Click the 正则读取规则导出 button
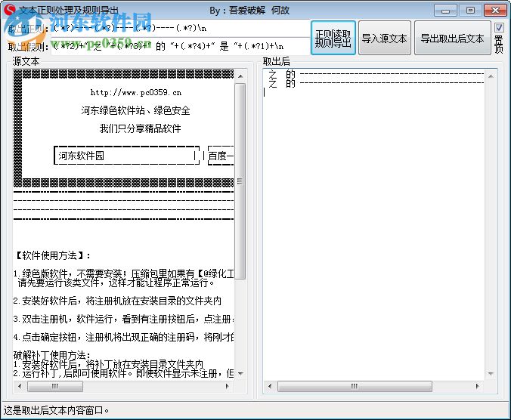Screen dimensions: 511x420 [333, 38]
